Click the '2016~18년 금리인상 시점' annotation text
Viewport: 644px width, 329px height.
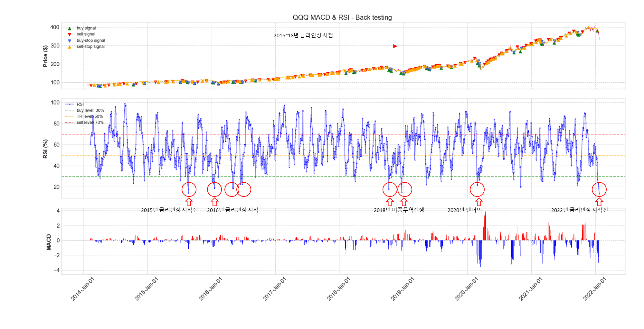click(x=303, y=35)
